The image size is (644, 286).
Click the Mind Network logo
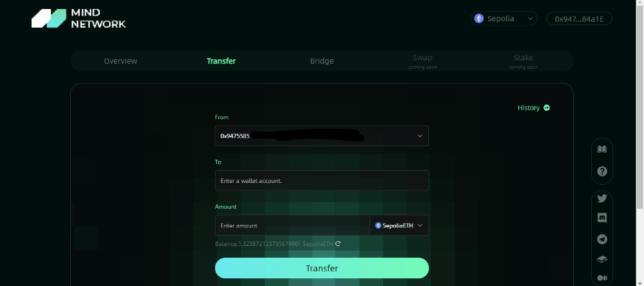point(79,19)
